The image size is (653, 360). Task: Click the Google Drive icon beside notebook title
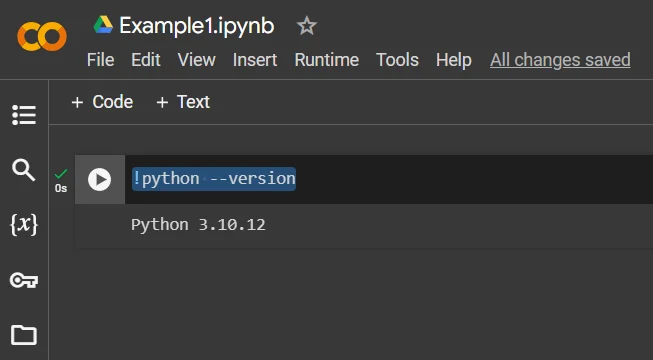tap(103, 25)
